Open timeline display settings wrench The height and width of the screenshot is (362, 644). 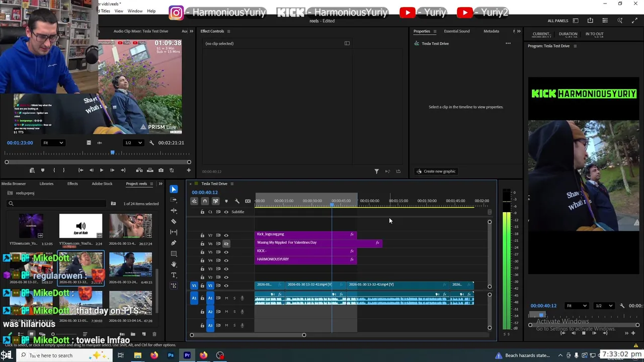pyautogui.click(x=237, y=201)
